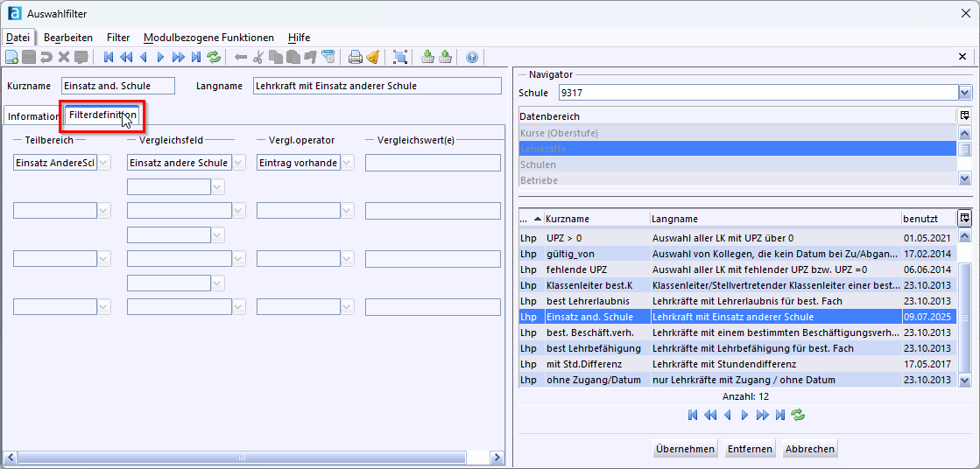Viewport: 980px width, 469px height.
Task: Click the filter list vertical scrollbar thumb
Action: click(x=965, y=318)
